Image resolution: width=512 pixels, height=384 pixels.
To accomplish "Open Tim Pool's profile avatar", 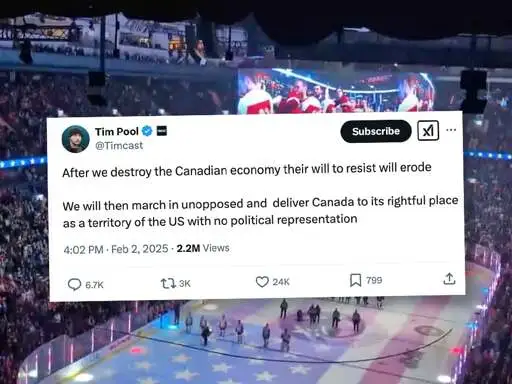I will click(76, 139).
